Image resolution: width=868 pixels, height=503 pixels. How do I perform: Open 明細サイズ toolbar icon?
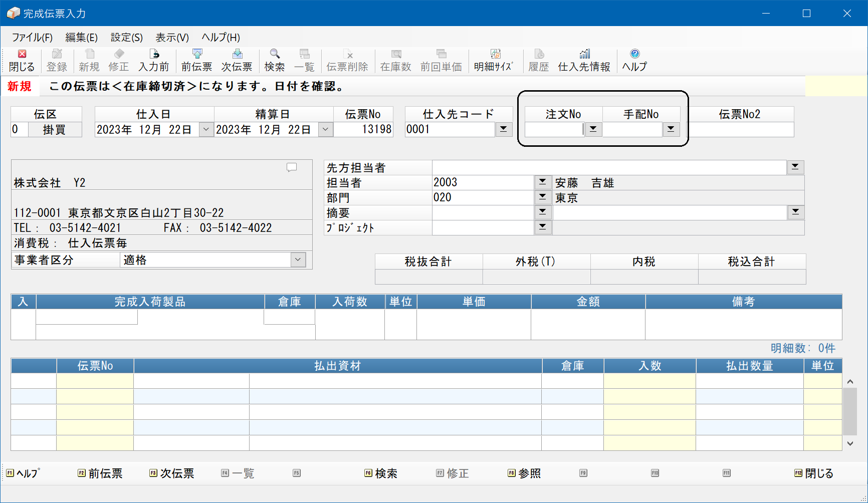[x=495, y=54]
